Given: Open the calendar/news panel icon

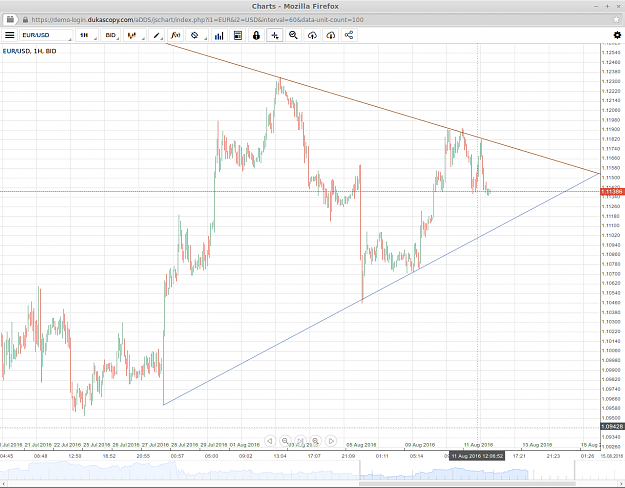Looking at the screenshot, I should point(238,35).
